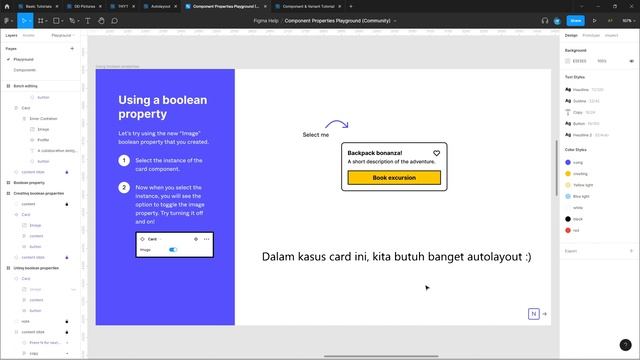The width and height of the screenshot is (640, 360).
Task: Click the yellow color style swatch
Action: 568,173
